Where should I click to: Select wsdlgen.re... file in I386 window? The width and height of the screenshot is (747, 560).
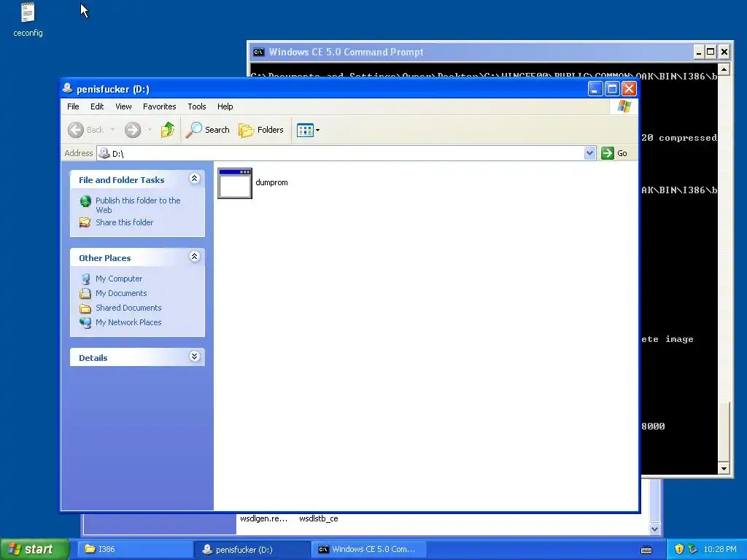263,518
